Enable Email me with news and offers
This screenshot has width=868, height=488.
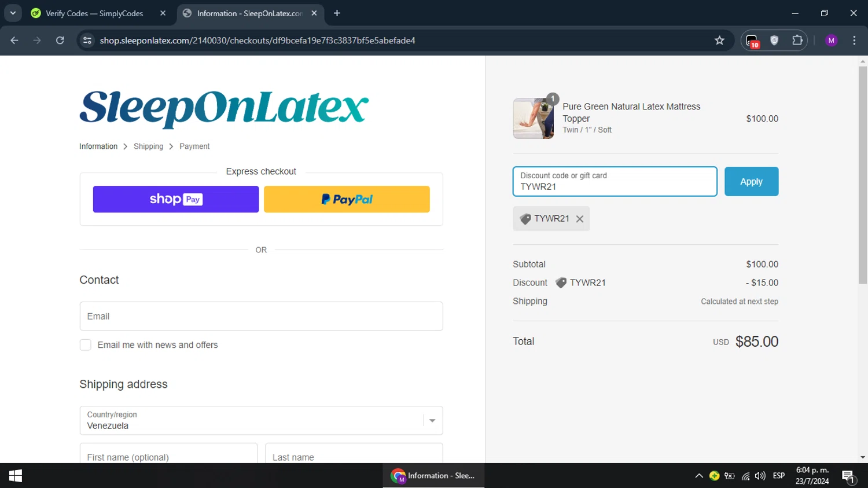[x=86, y=345]
